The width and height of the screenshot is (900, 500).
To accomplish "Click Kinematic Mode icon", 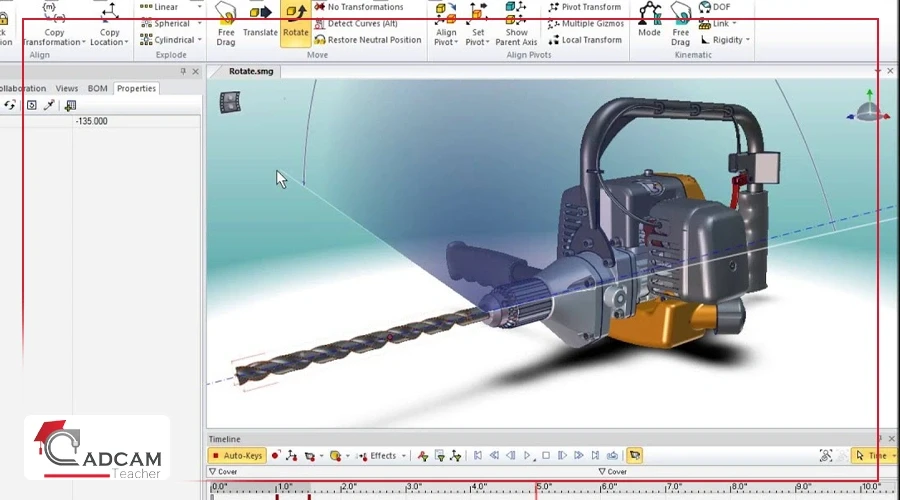I will [x=649, y=21].
